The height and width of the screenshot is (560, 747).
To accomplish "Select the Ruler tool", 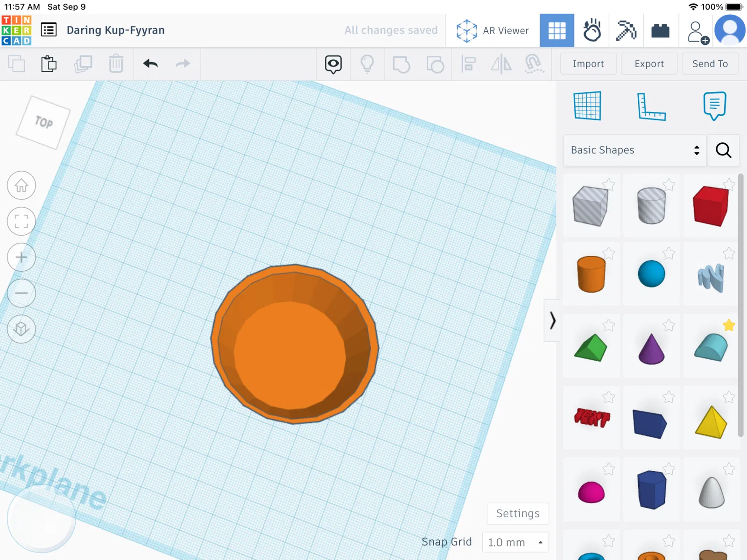I will click(x=651, y=106).
